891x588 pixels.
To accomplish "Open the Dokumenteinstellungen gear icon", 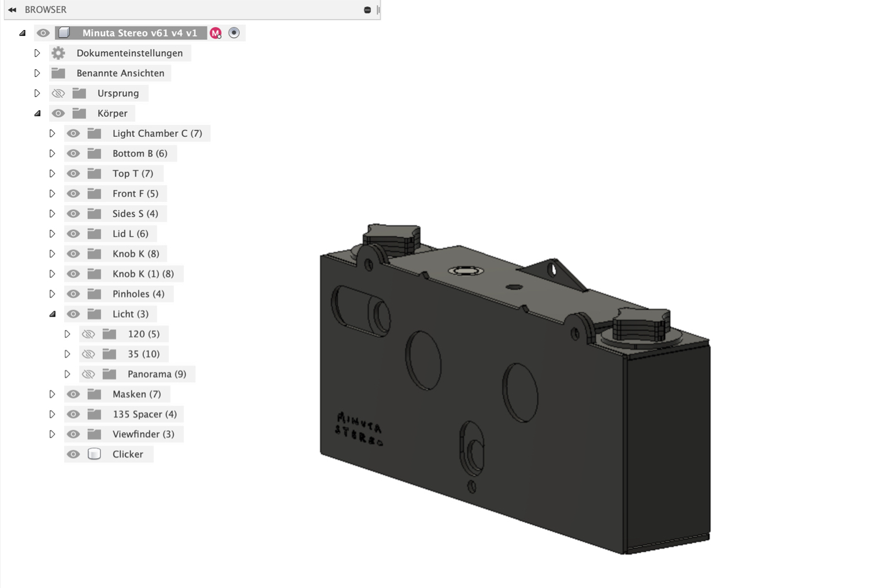I will pyautogui.click(x=58, y=53).
